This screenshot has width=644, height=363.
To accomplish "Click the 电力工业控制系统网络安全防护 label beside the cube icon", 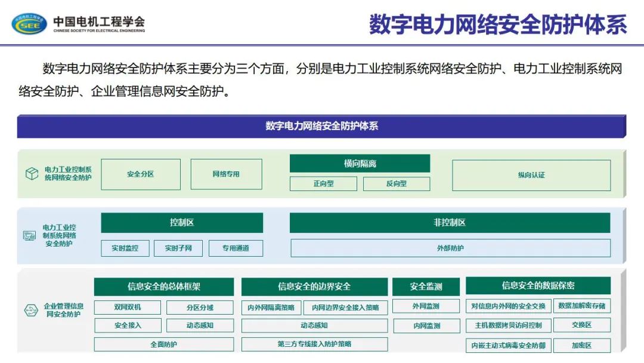I will pos(68,174).
